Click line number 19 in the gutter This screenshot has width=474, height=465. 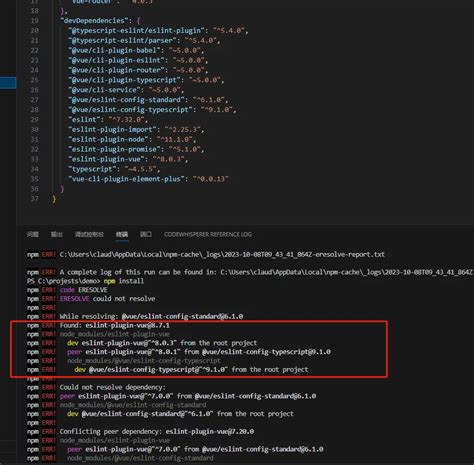click(35, 21)
